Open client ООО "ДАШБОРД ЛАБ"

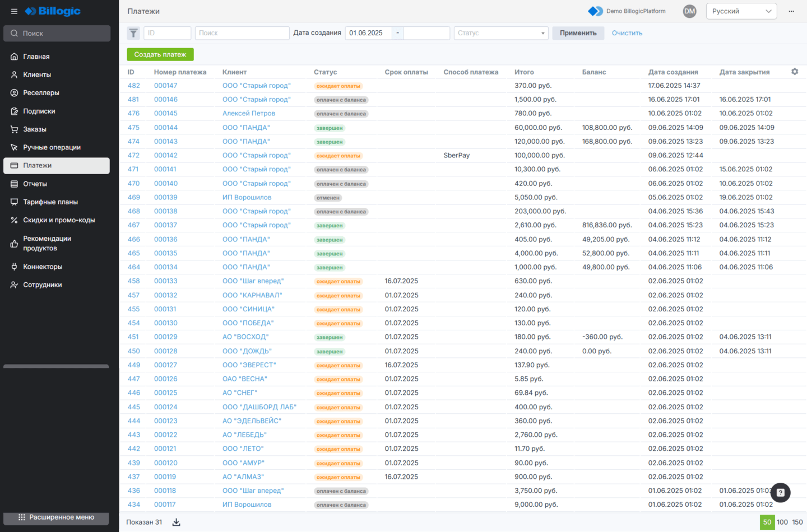pos(259,407)
